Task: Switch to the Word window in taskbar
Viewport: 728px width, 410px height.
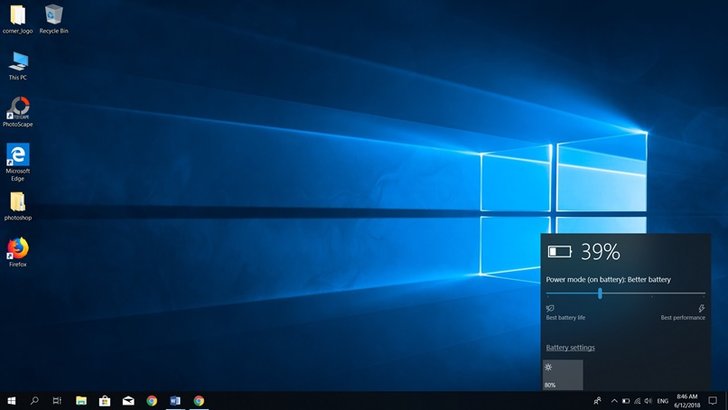Action: pyautogui.click(x=175, y=401)
